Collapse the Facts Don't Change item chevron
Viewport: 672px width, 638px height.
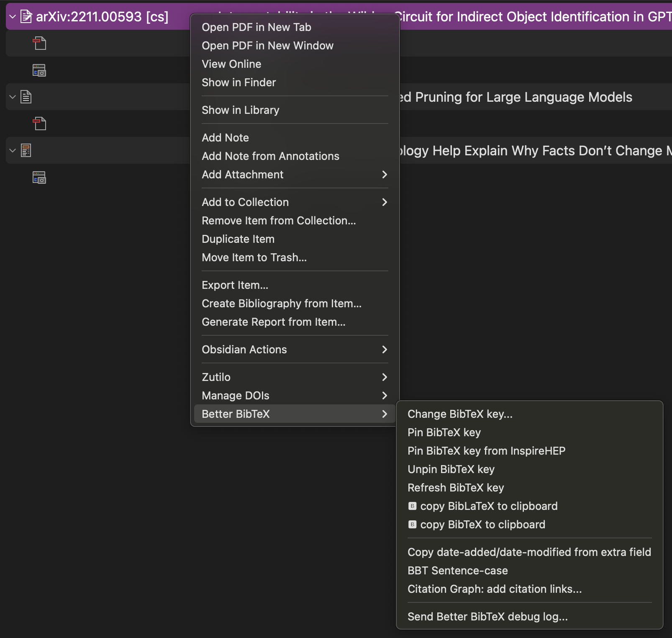pos(13,150)
